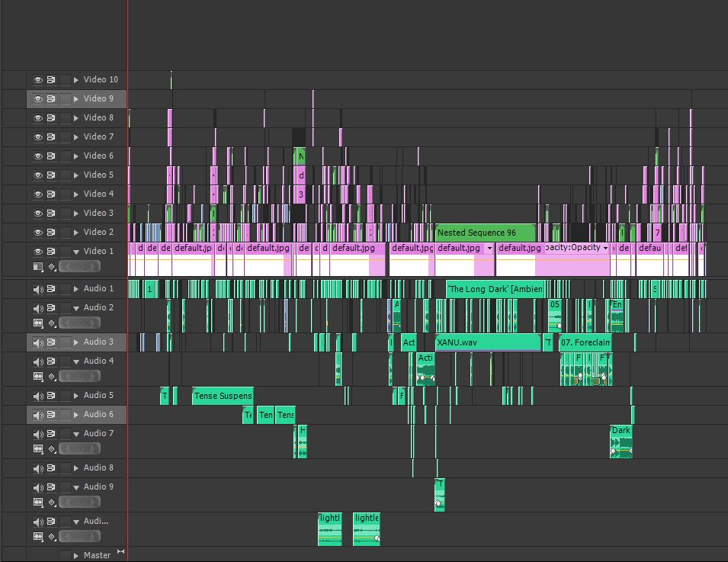
Task: Collapse the Audio 4 track
Action: coord(76,361)
